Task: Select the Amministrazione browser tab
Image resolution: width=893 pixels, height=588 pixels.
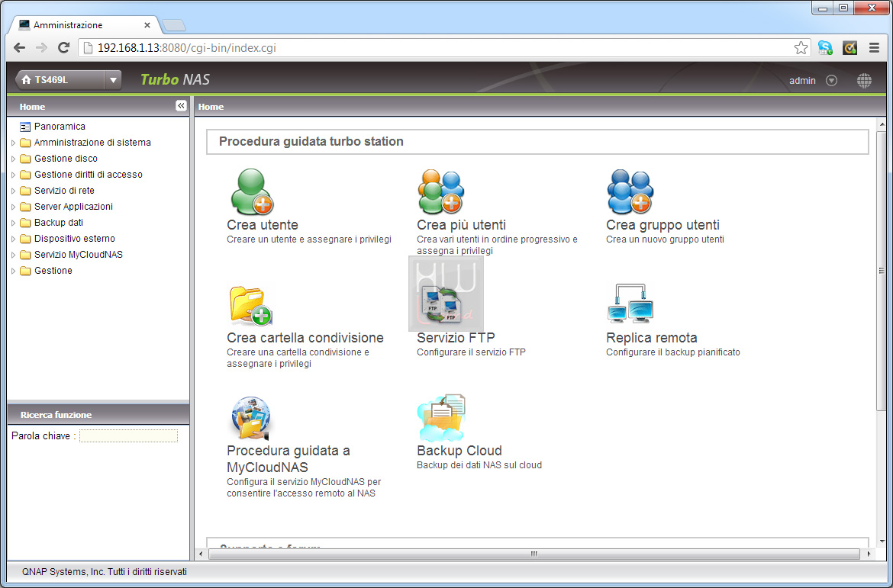Action: (85, 25)
